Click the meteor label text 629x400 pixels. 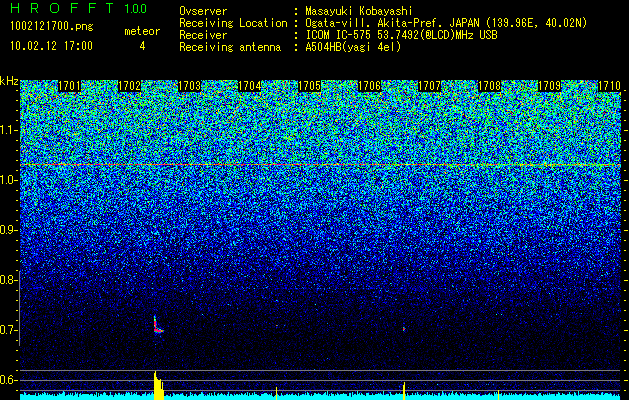pos(142,31)
